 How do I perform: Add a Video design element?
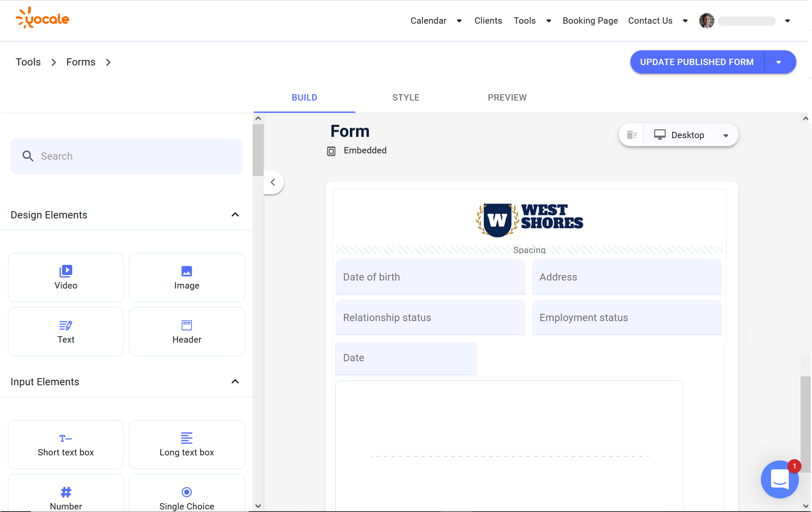click(66, 278)
